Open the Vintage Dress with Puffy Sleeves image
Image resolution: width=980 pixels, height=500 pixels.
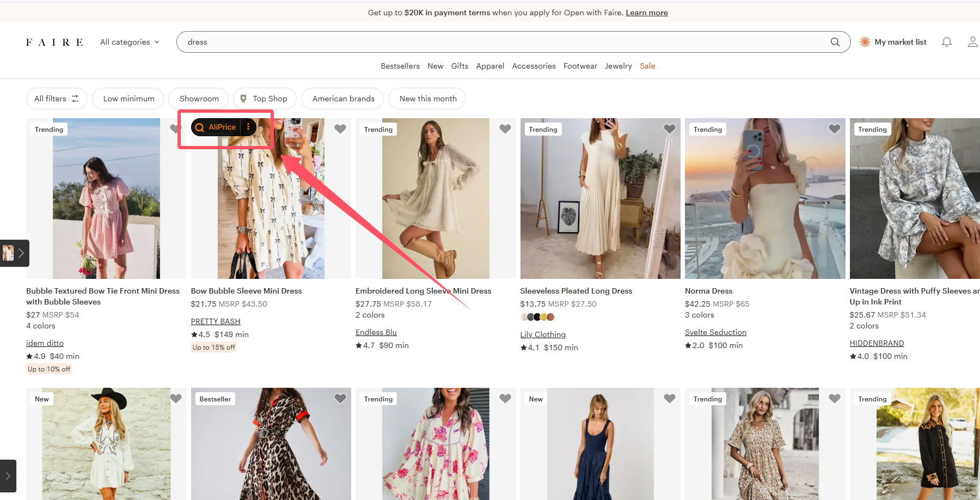point(915,199)
